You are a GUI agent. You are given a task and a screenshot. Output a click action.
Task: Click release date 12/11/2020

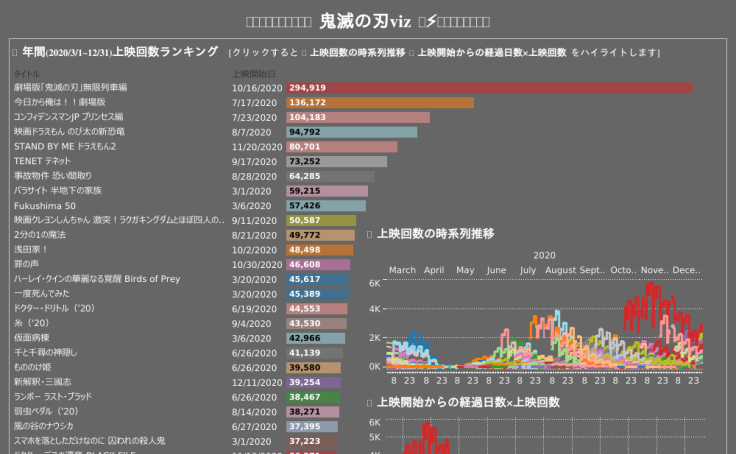point(257,383)
